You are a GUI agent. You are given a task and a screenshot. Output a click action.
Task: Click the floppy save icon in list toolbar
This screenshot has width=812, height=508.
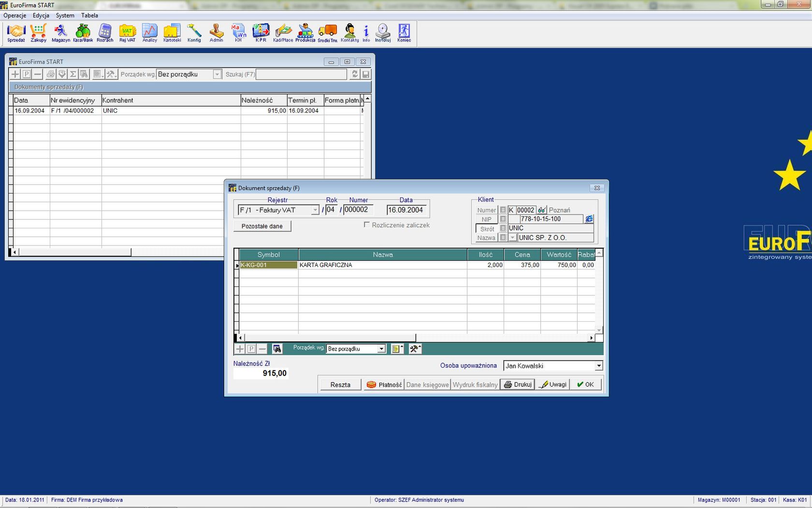coord(366,74)
